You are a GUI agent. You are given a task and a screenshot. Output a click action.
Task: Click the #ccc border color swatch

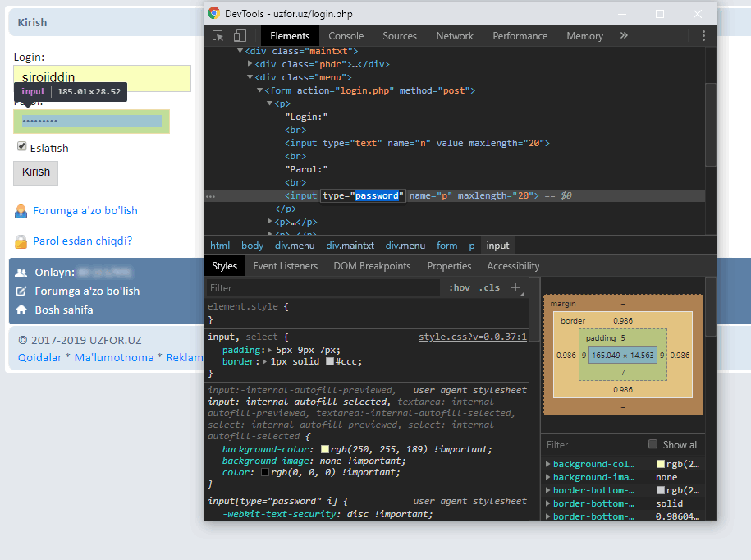(x=330, y=362)
